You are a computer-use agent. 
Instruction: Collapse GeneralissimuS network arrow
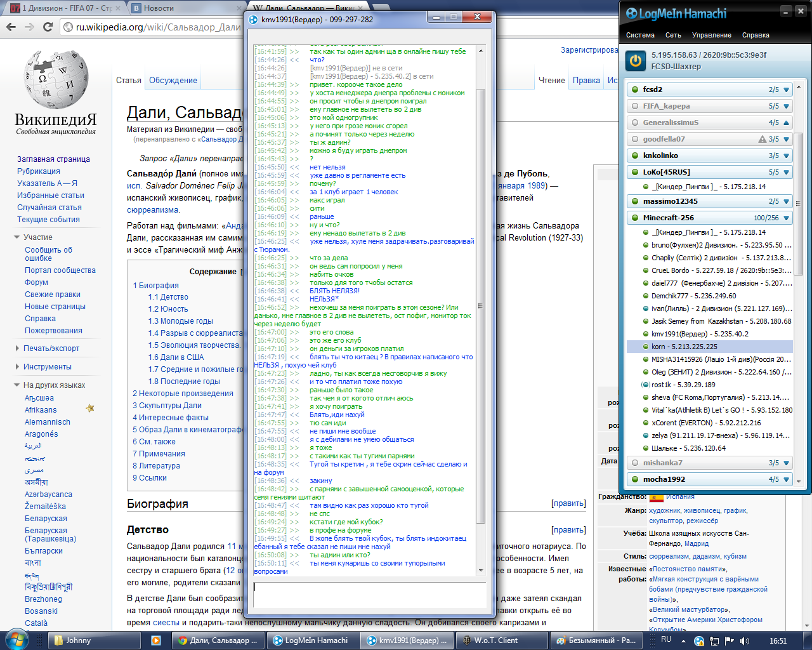pyautogui.click(x=787, y=123)
